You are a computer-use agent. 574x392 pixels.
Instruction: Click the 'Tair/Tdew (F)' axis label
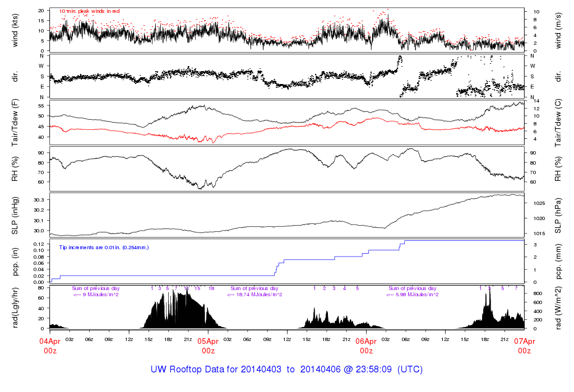(x=15, y=123)
